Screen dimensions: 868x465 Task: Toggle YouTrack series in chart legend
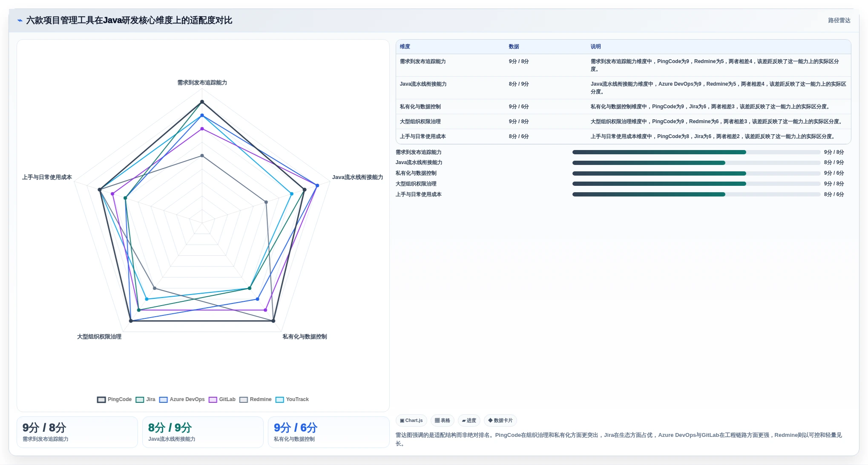pos(292,399)
